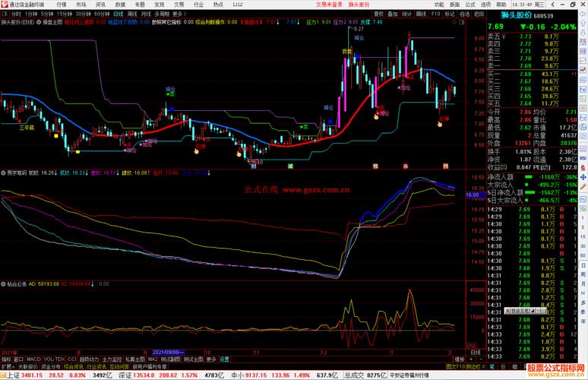Select the 趋势动力 indicator tab
The width and height of the screenshot is (588, 380).
[x=89, y=359]
